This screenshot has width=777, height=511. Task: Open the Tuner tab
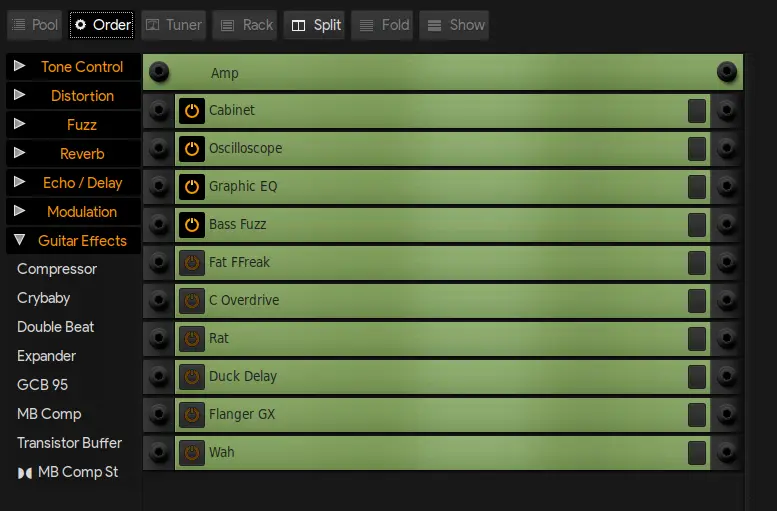173,25
